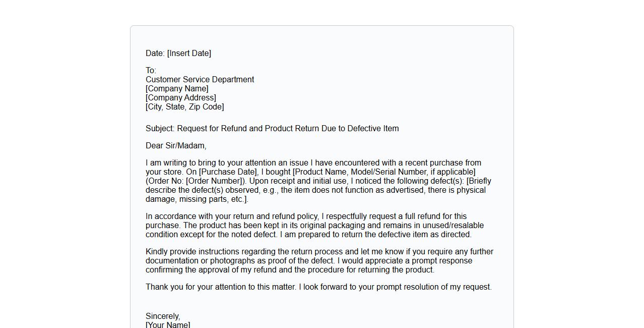Viewport: 644px width, 328px height.
Task: Click 'Customer Service Department' text
Action: click(x=200, y=80)
